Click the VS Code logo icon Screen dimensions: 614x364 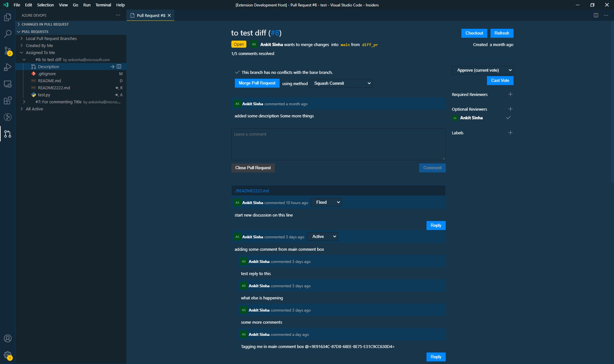coord(6,5)
